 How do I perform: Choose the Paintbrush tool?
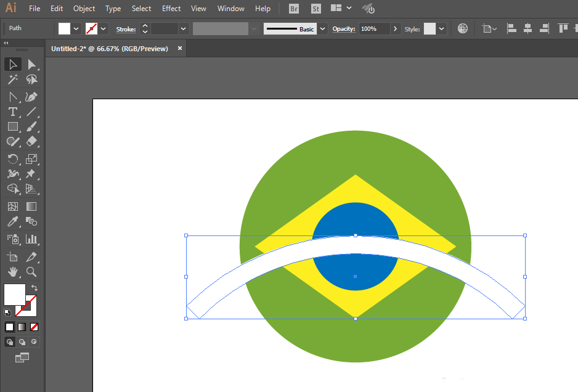[31, 126]
